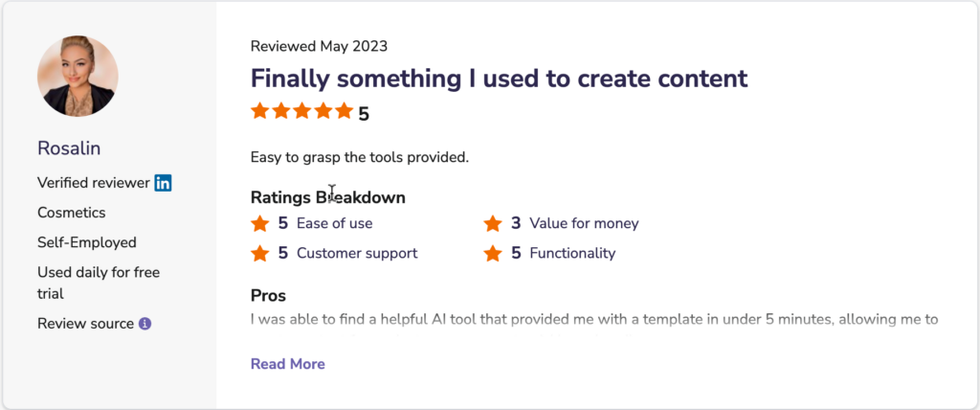Click the Pros section heading

point(268,296)
